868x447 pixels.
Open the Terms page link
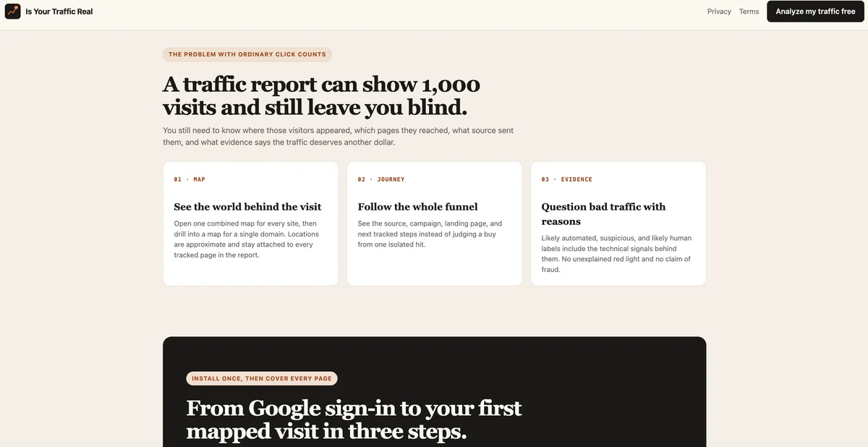(x=749, y=12)
